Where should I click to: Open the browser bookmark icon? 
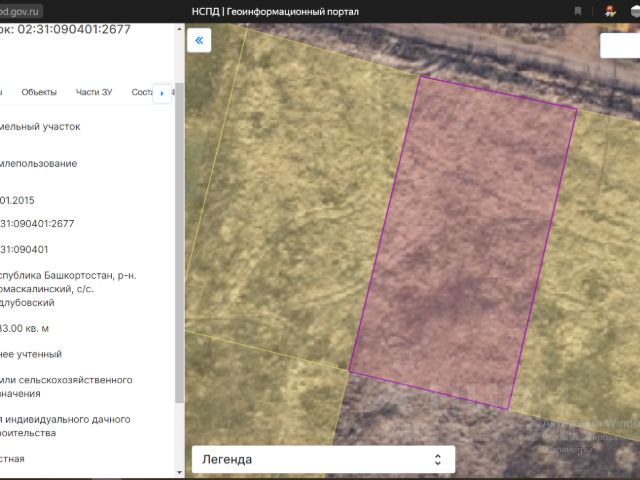click(578, 11)
